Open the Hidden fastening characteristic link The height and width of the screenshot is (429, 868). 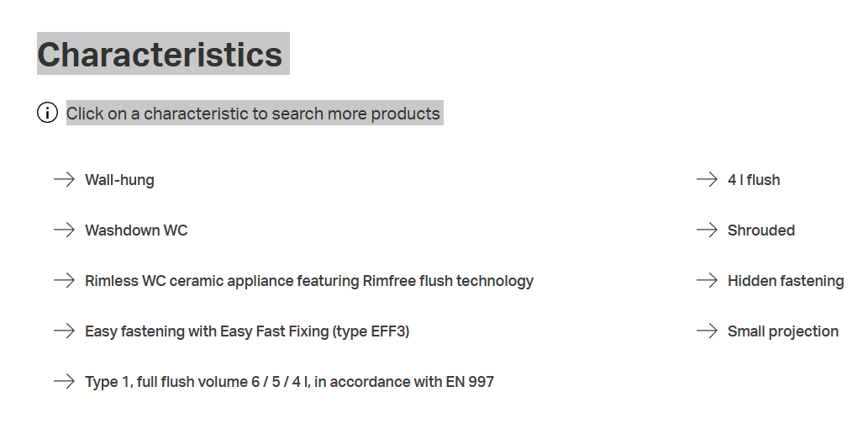click(786, 281)
